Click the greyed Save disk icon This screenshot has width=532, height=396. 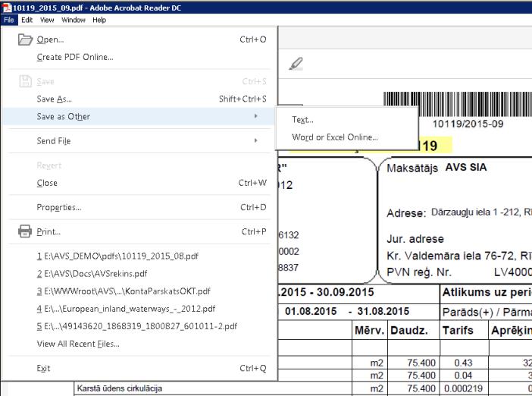(25, 81)
